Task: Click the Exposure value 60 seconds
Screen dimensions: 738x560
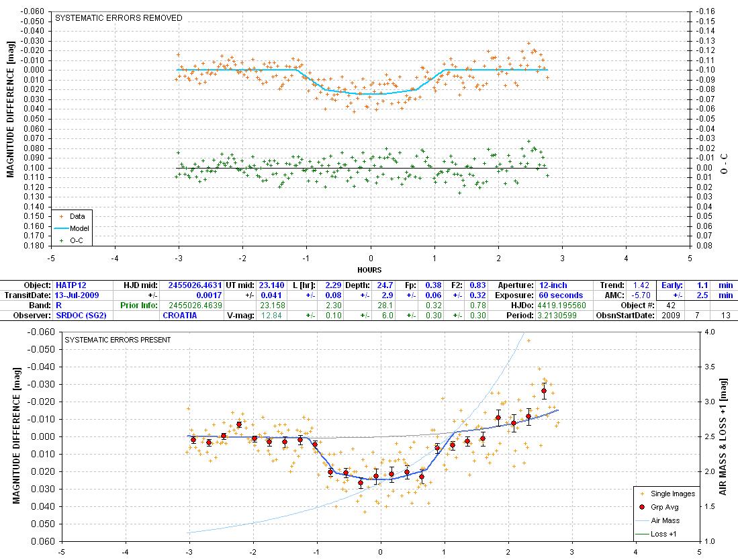Action: click(x=561, y=295)
